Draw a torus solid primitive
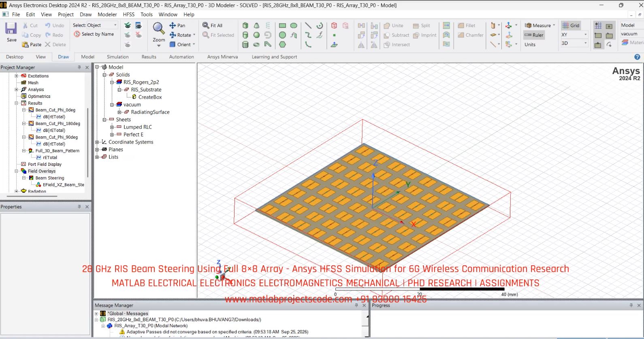 click(256, 44)
